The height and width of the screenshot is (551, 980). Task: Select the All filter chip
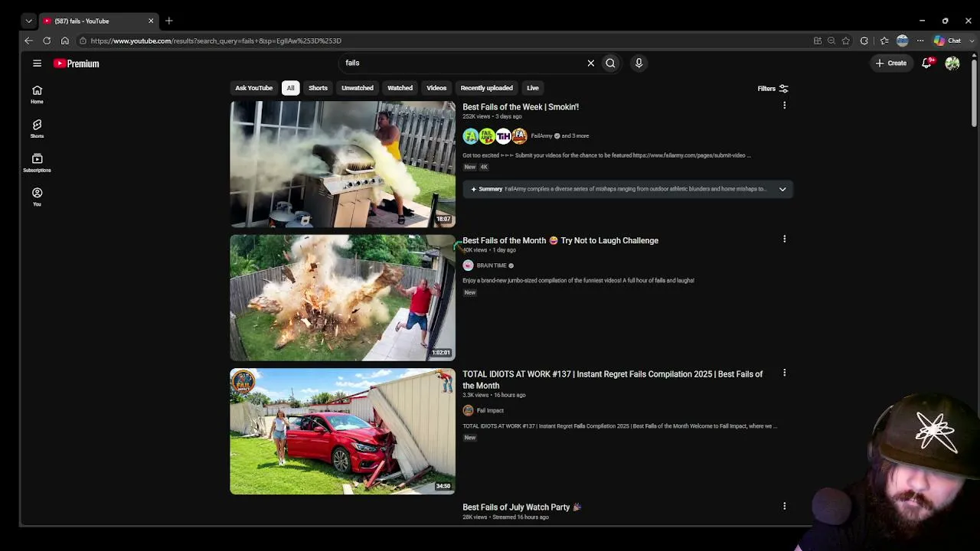290,88
